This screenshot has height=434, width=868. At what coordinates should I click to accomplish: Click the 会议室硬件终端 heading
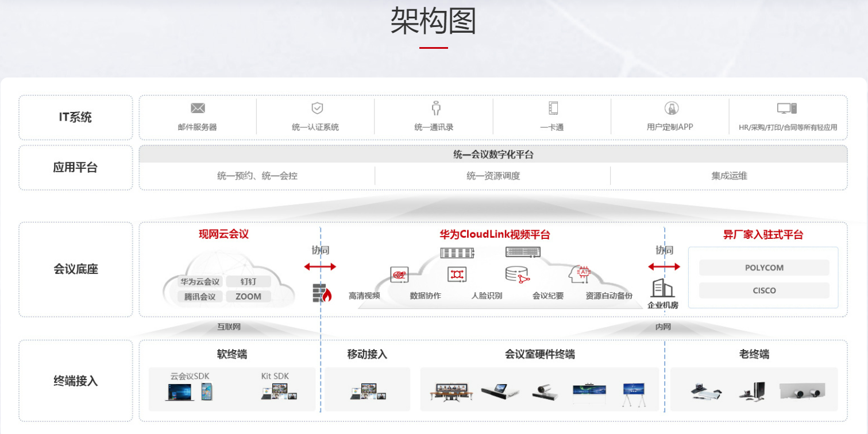click(x=540, y=354)
